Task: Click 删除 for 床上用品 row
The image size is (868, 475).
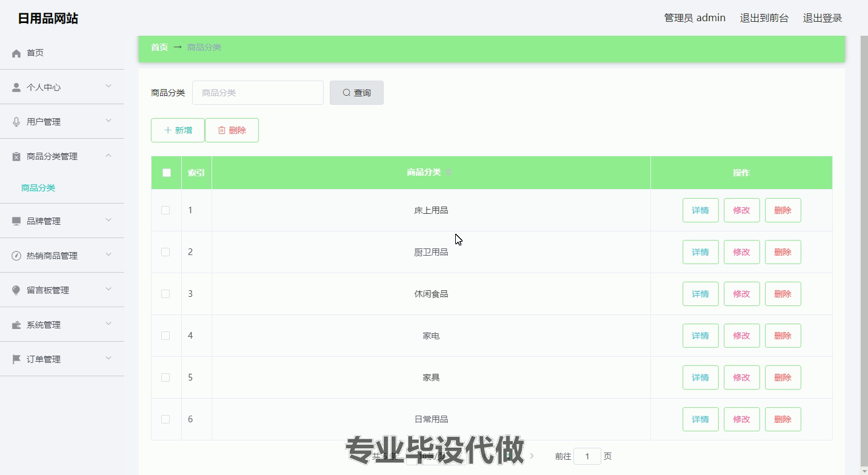Action: click(x=783, y=210)
